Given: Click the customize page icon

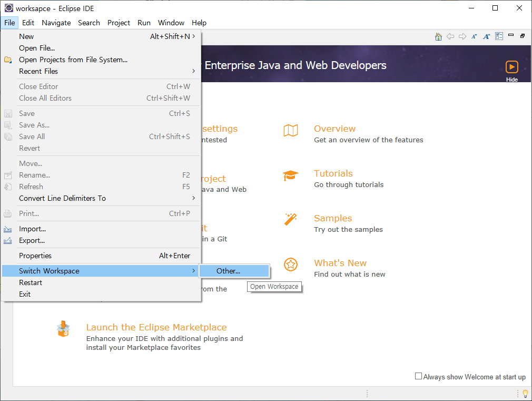Looking at the screenshot, I should [x=499, y=36].
